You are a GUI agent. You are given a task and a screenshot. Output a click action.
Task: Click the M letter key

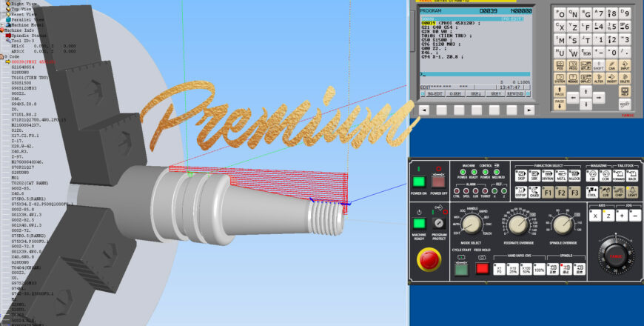click(560, 40)
